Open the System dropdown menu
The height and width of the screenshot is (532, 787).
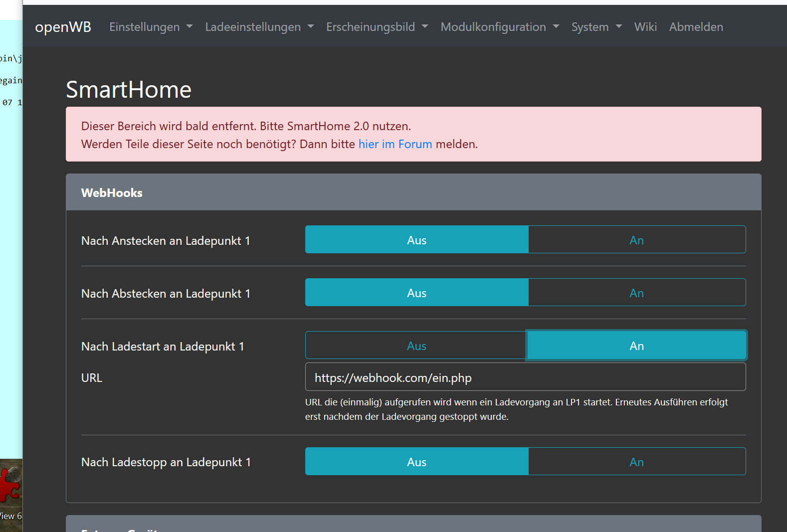596,27
